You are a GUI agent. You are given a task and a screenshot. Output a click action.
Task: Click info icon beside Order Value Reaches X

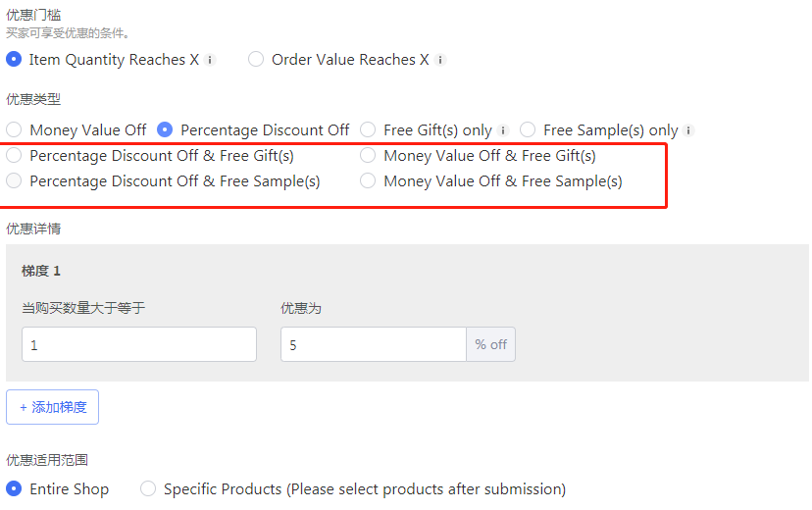pos(440,60)
